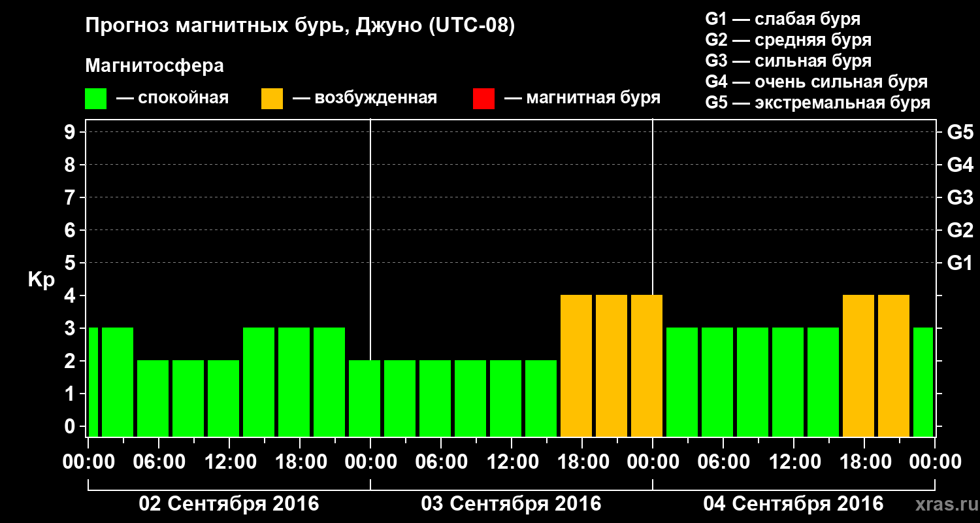The image size is (980, 523).
Task: Click the green 'спокойная' legend swatch
Action: pyautogui.click(x=95, y=99)
